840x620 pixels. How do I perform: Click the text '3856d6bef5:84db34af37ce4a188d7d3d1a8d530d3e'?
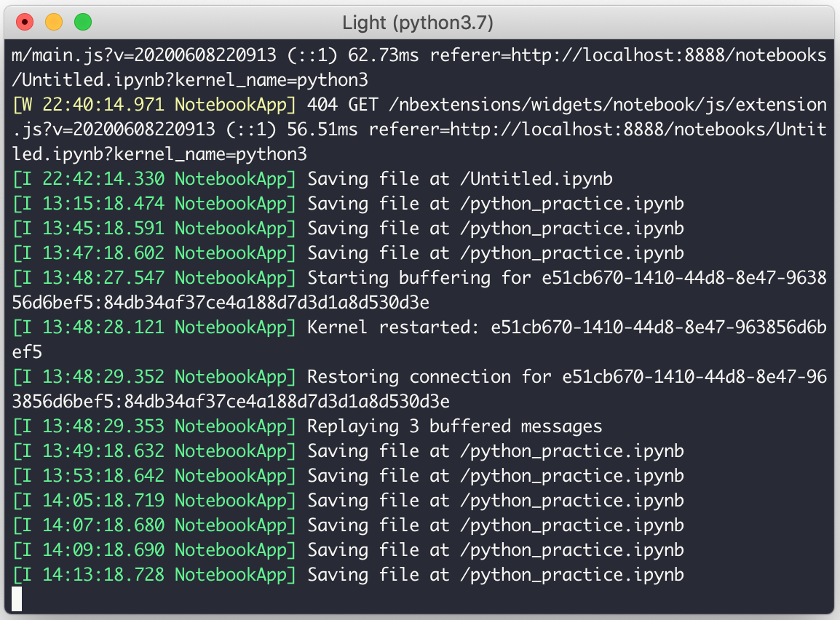(x=231, y=402)
